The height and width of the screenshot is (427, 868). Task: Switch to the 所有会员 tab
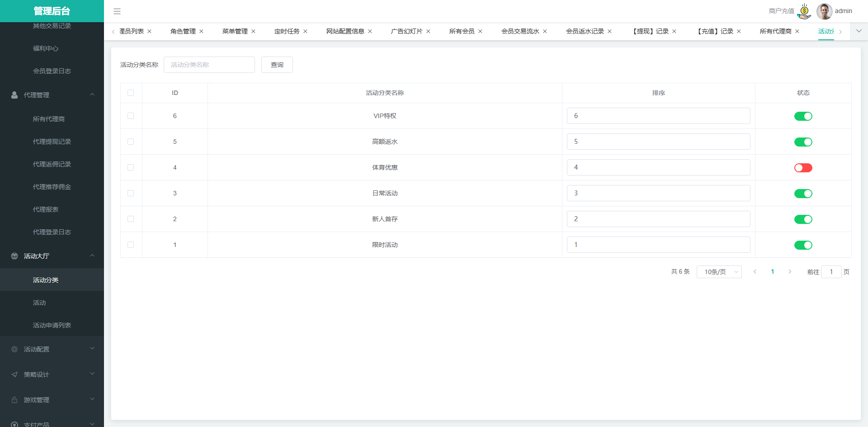coord(462,31)
